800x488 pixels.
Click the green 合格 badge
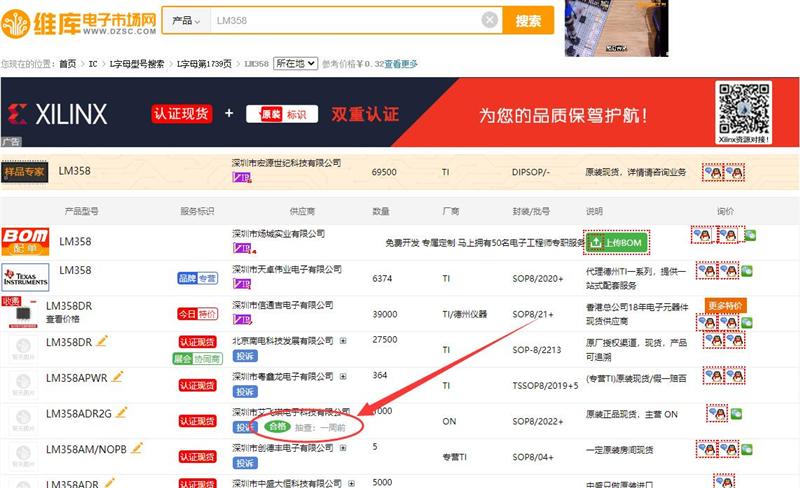pyautogui.click(x=278, y=426)
